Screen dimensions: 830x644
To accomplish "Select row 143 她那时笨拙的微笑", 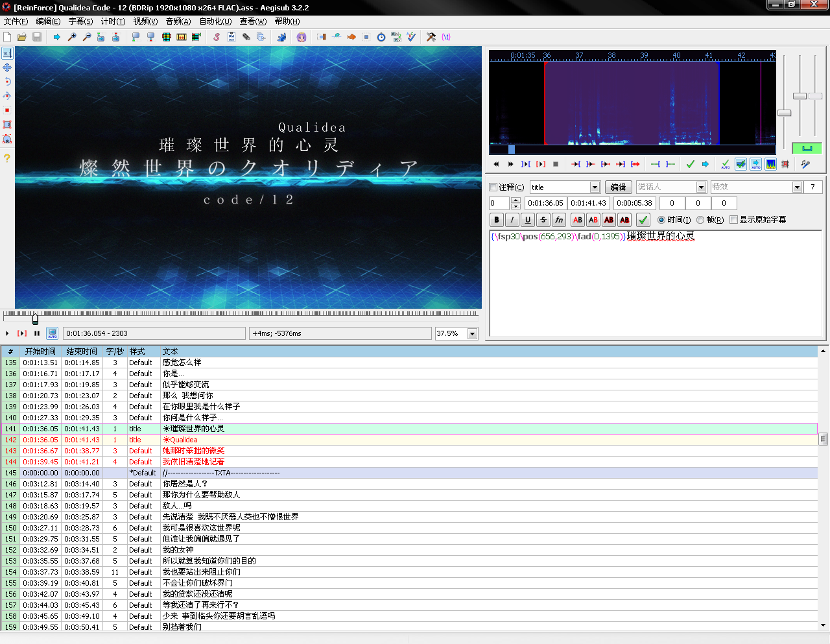I will point(409,451).
